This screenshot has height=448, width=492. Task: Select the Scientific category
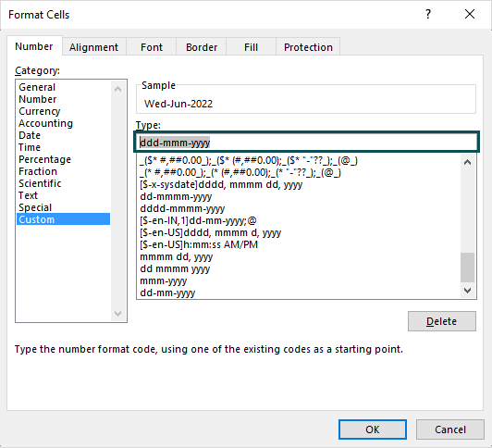coord(64,183)
